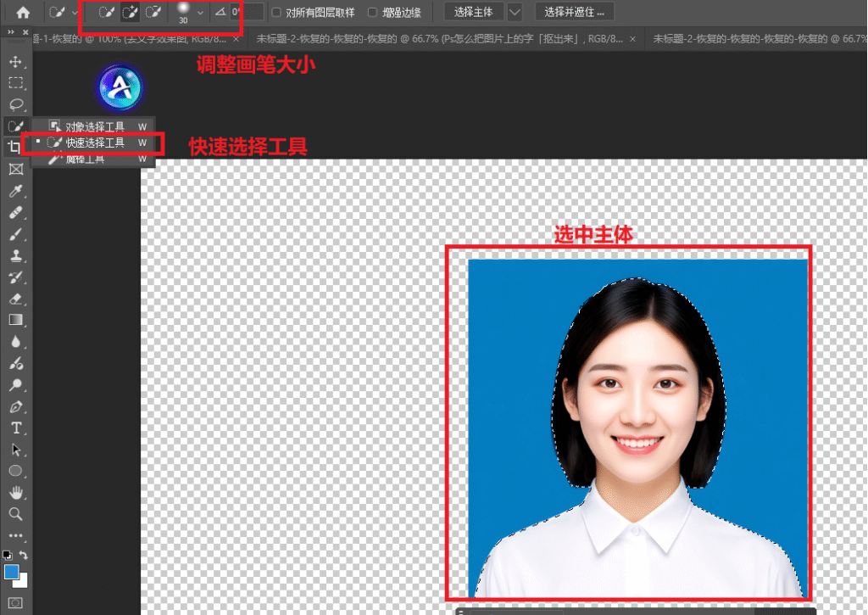Screen dimensions: 868x615
Task: Click the Home icon in options bar
Action: [x=23, y=13]
